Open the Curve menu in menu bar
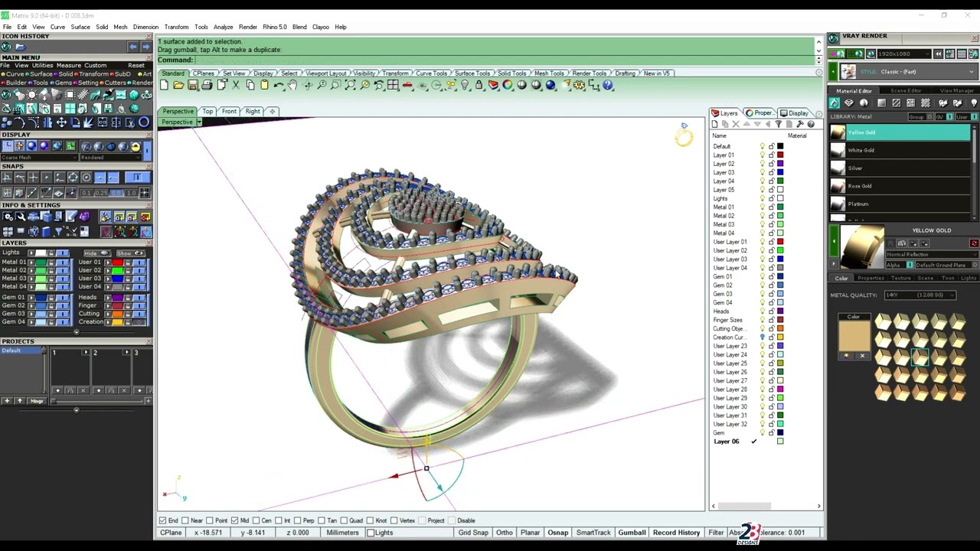 click(57, 27)
